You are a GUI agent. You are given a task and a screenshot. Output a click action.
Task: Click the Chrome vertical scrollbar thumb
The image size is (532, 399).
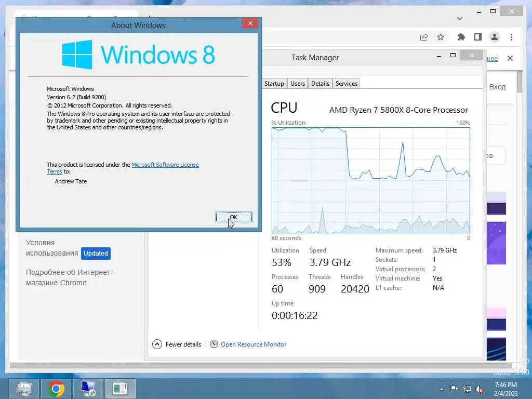[520, 82]
